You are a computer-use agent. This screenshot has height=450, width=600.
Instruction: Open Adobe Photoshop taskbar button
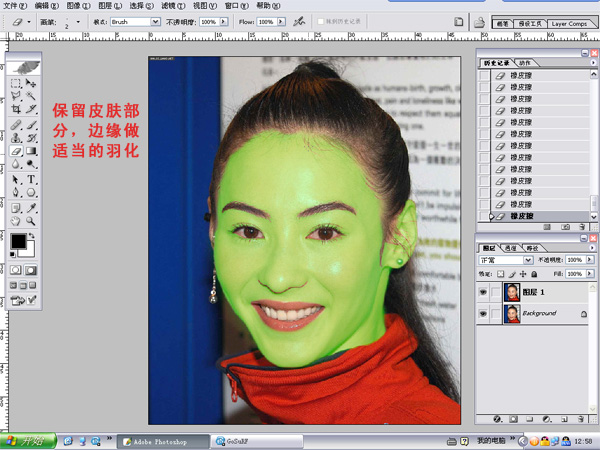(163, 442)
